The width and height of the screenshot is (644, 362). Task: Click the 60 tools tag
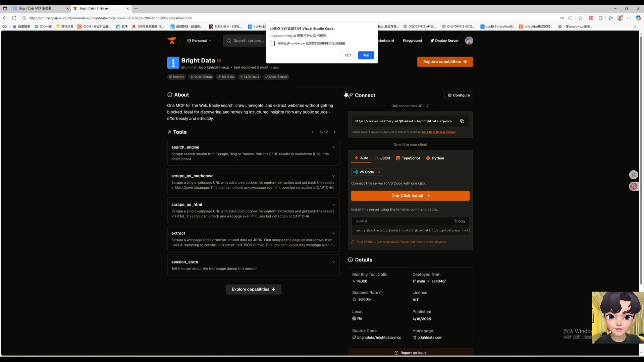(x=226, y=77)
